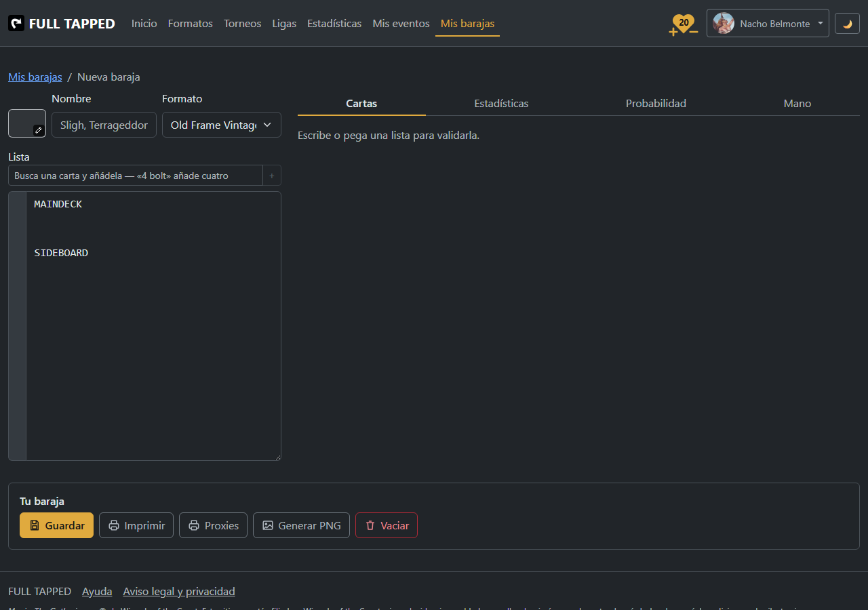Open Mis eventos in the navbar
This screenshot has width=868, height=610.
click(401, 24)
